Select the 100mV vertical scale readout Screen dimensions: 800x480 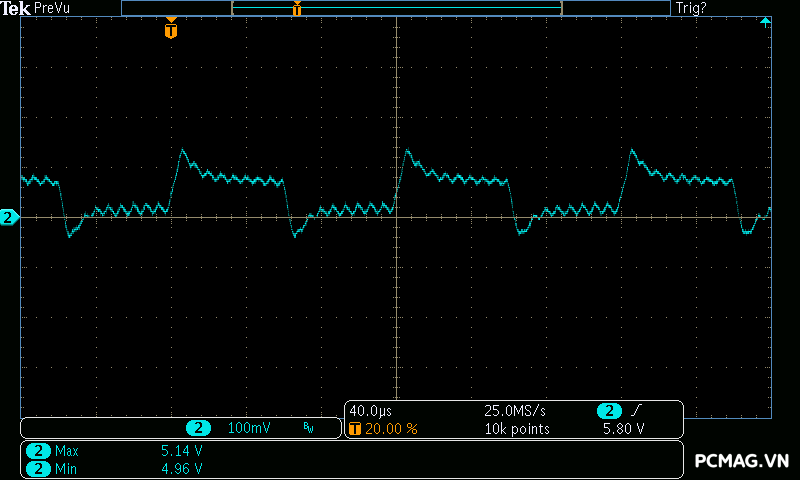point(249,428)
